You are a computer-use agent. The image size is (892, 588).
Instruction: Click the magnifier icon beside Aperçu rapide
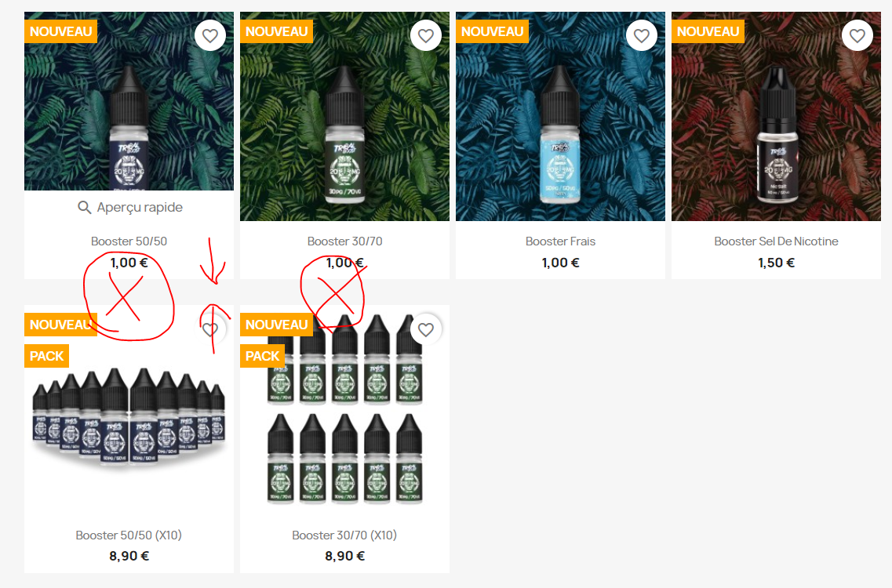(84, 208)
